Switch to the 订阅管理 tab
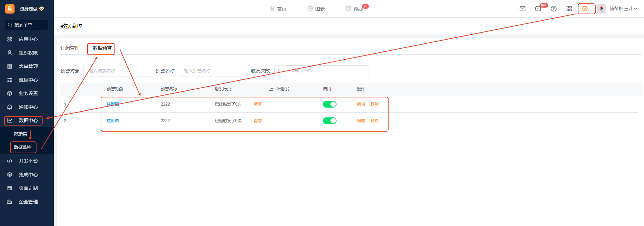Screen dimensions: 644x226 (70, 48)
